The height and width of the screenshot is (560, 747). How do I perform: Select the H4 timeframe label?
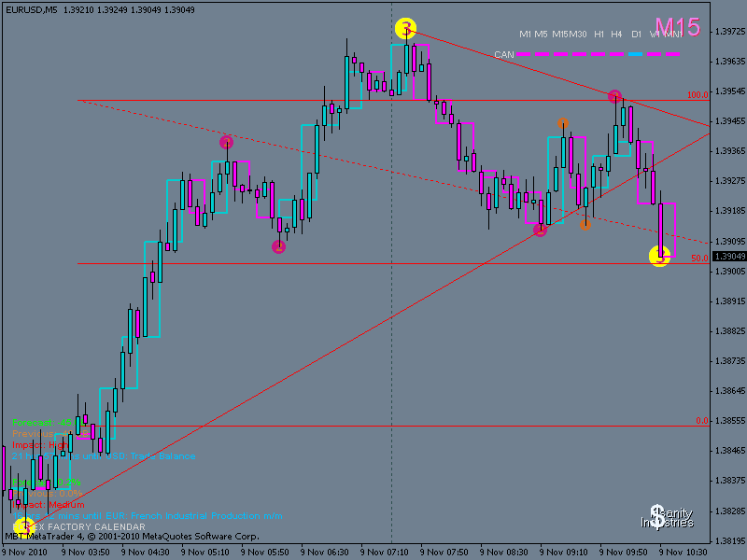(616, 35)
